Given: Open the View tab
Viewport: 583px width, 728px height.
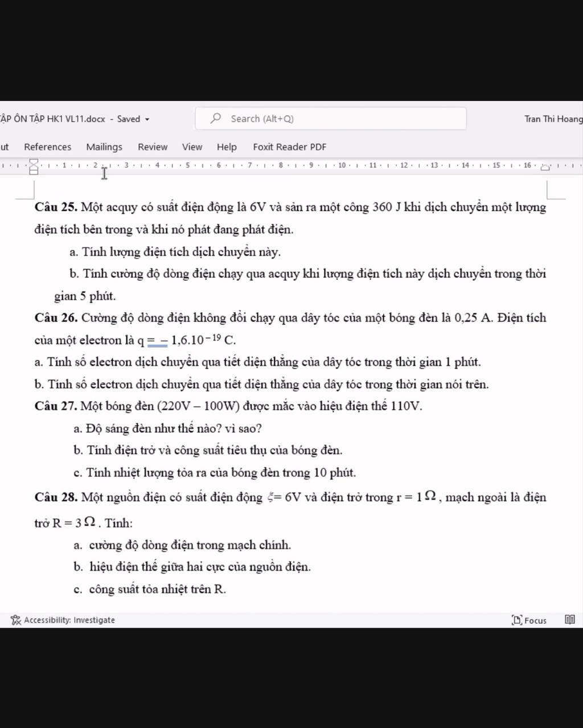Looking at the screenshot, I should click(192, 147).
